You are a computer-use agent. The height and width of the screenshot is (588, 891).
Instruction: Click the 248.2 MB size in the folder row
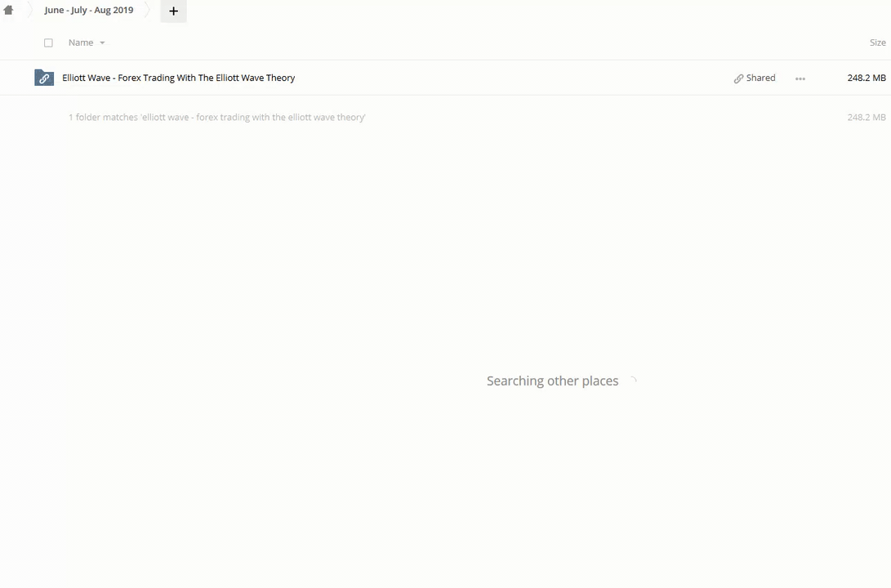866,78
